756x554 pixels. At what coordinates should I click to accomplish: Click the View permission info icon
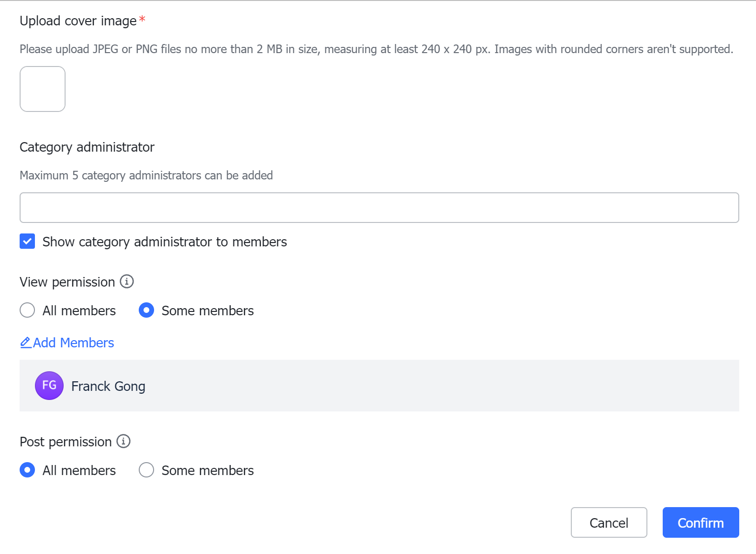click(127, 281)
